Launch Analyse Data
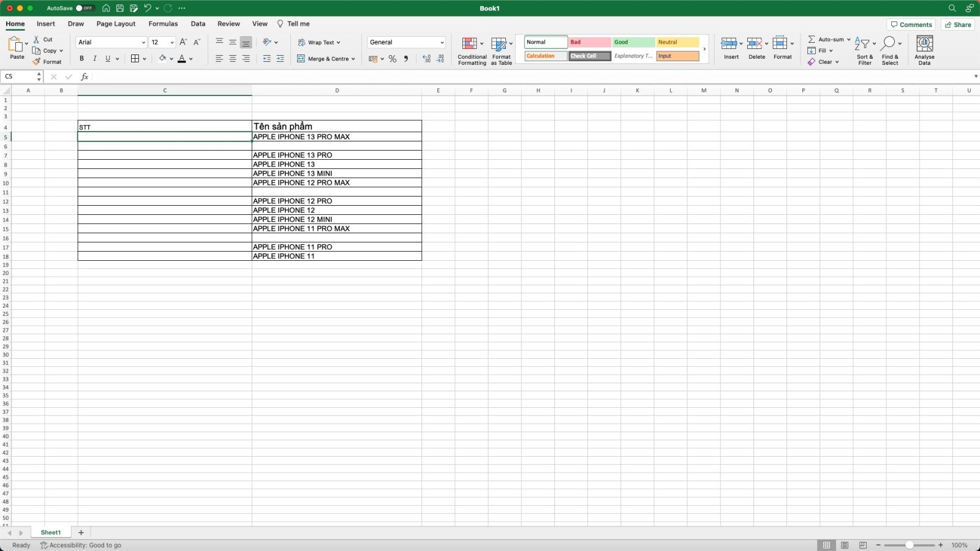The width and height of the screenshot is (980, 551). 925,49
